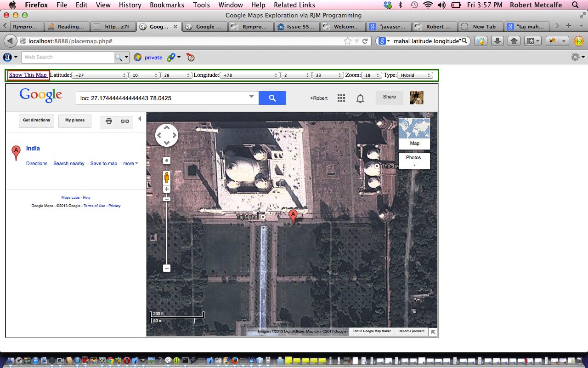
Task: Click red marker A beside India result
Action: click(x=16, y=153)
